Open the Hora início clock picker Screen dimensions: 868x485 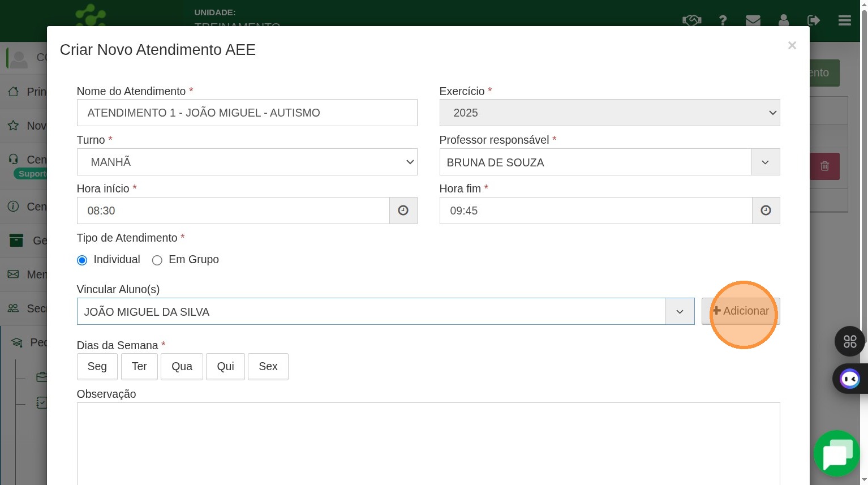[x=403, y=211]
